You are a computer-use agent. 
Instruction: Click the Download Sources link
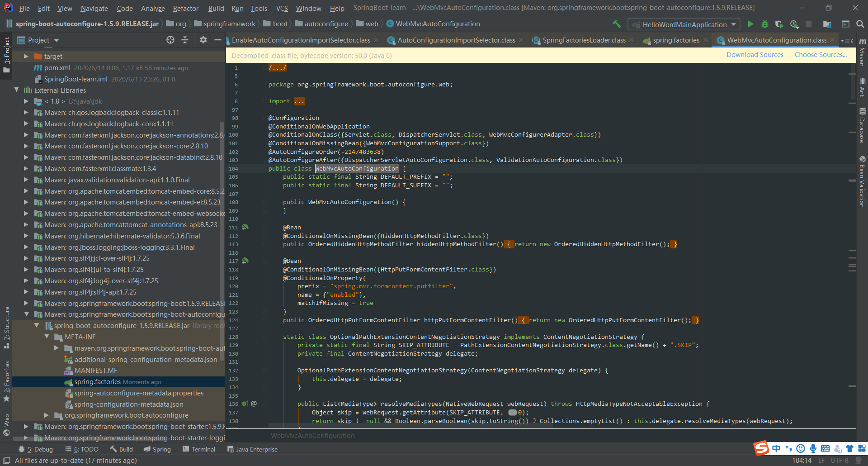[x=755, y=55]
